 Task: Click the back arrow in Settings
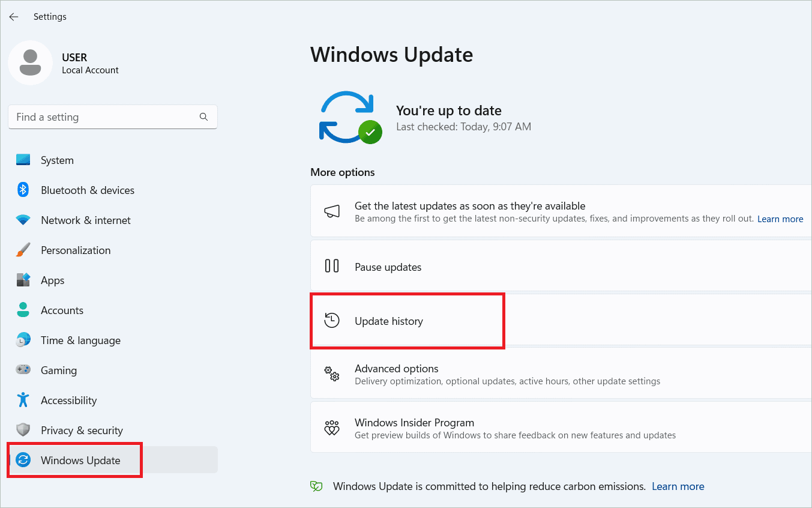pos(14,17)
